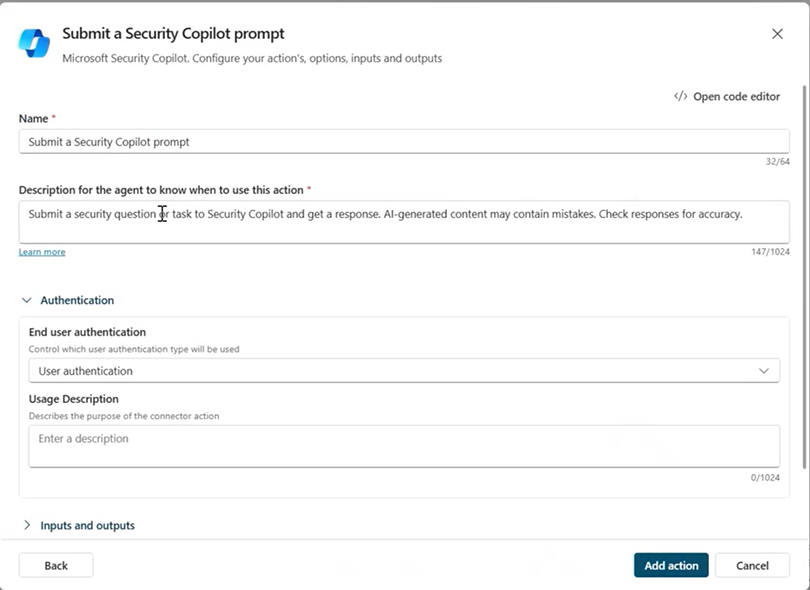Click the code brackets icon

click(680, 96)
